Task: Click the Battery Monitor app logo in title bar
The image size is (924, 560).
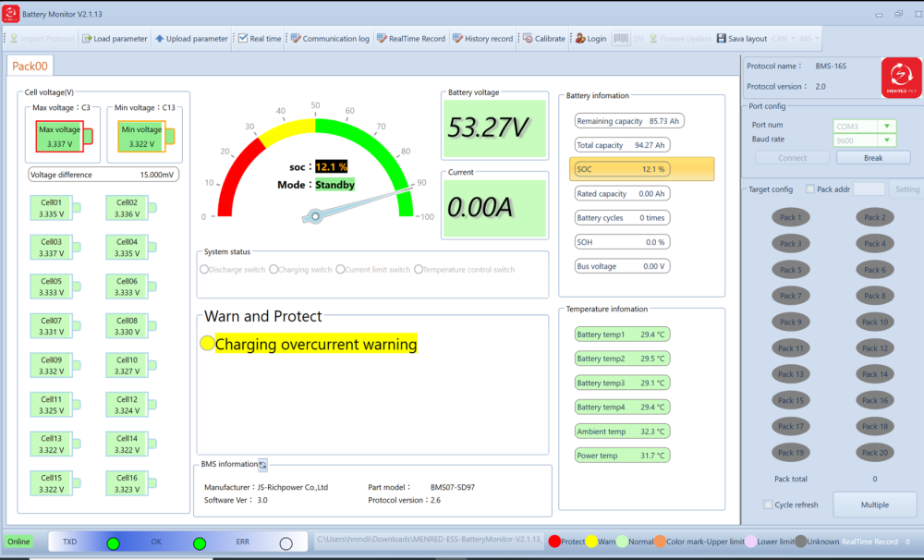Action: coord(10,14)
